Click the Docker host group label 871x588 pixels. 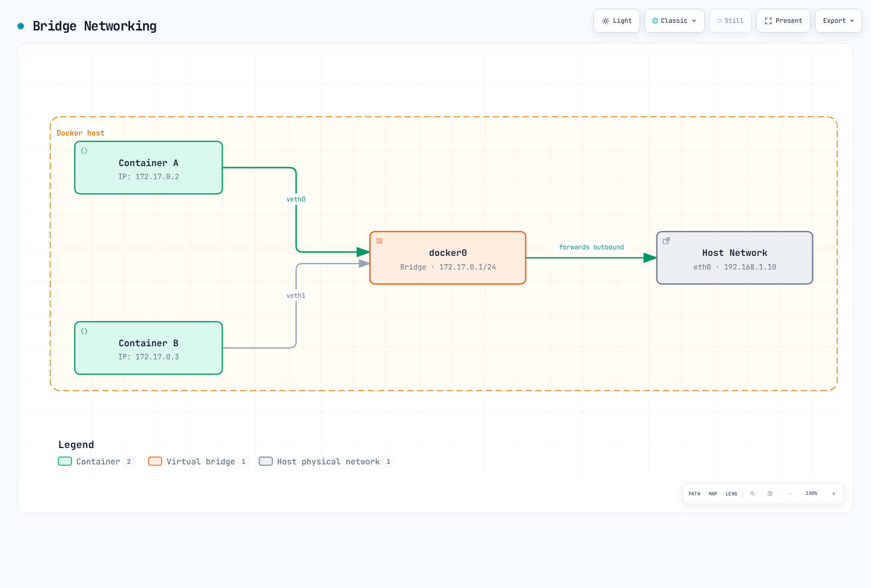81,133
